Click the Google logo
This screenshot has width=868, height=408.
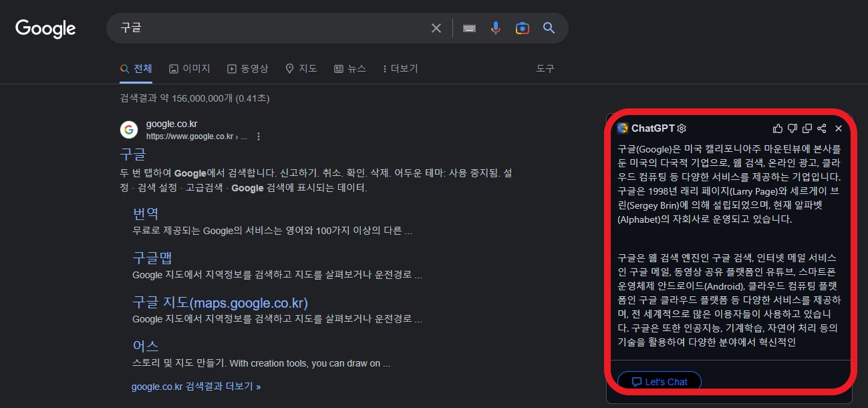45,28
